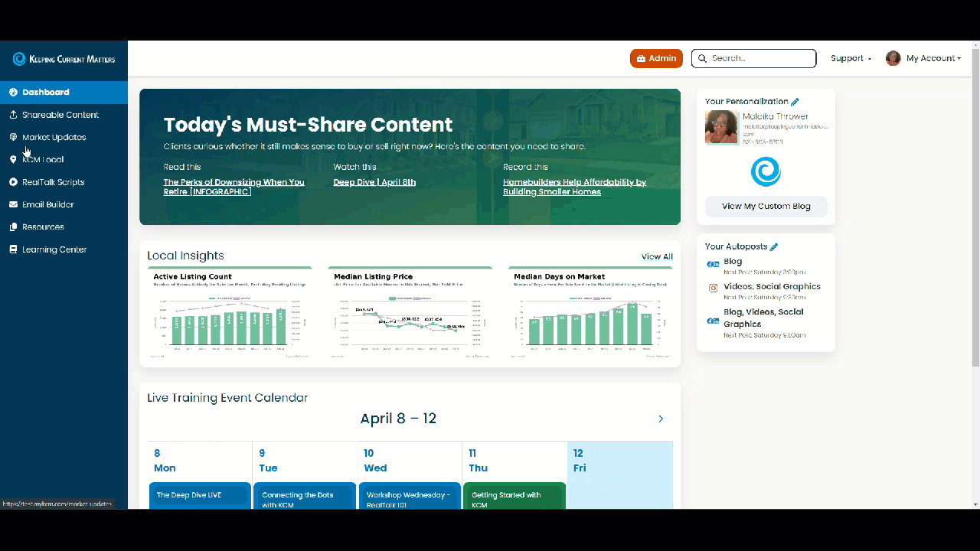This screenshot has width=980, height=551.
Task: Open Resources in sidebar
Action: 64,227
